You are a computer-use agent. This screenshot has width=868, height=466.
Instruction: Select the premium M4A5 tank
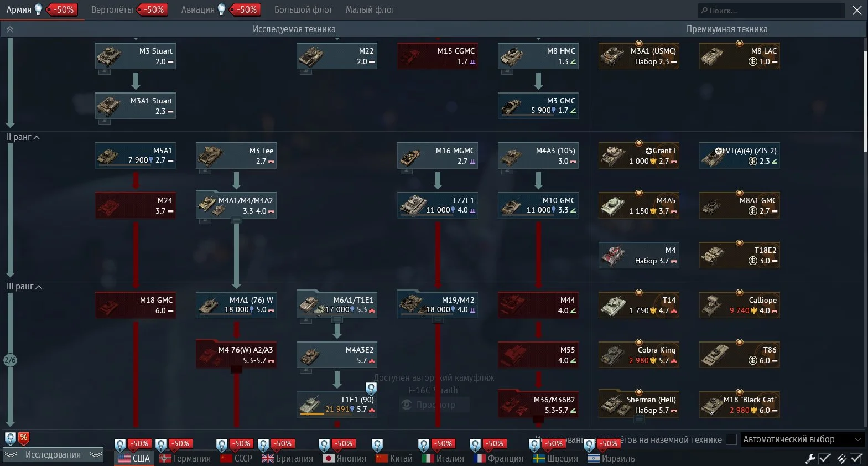pyautogui.click(x=639, y=206)
